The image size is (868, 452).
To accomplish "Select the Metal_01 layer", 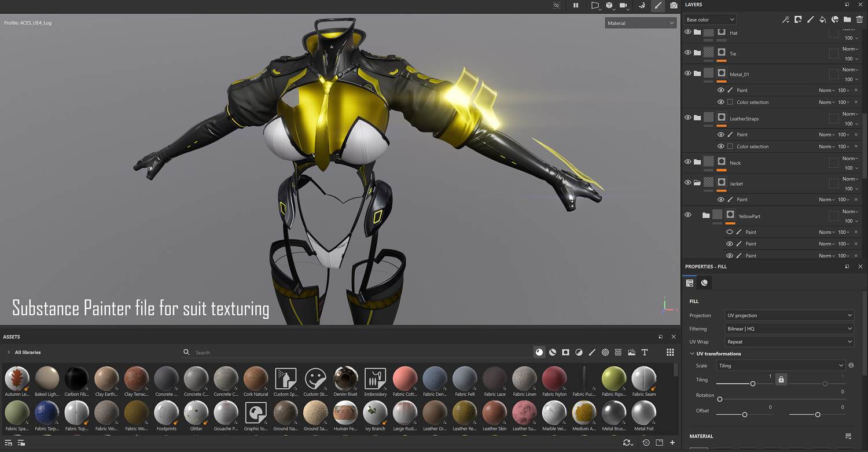I will (x=739, y=74).
